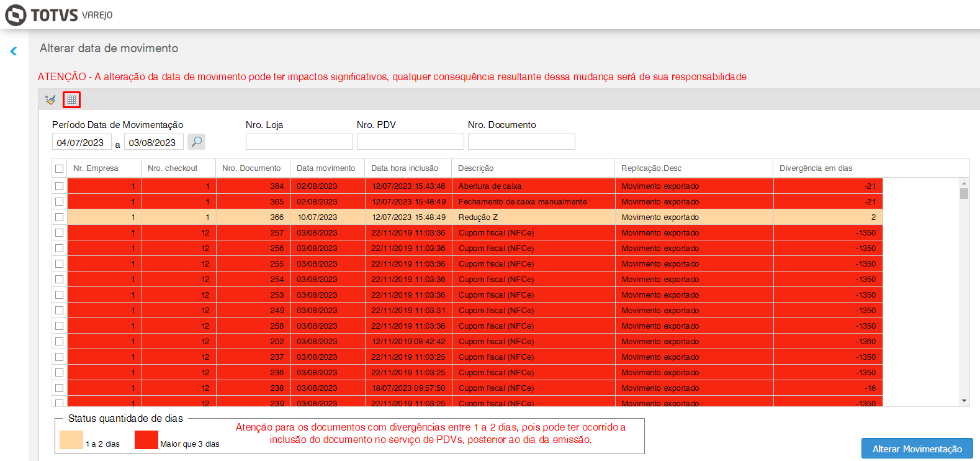Go back using the blue arrow
Image resolution: width=980 pixels, height=461 pixels.
14,52
